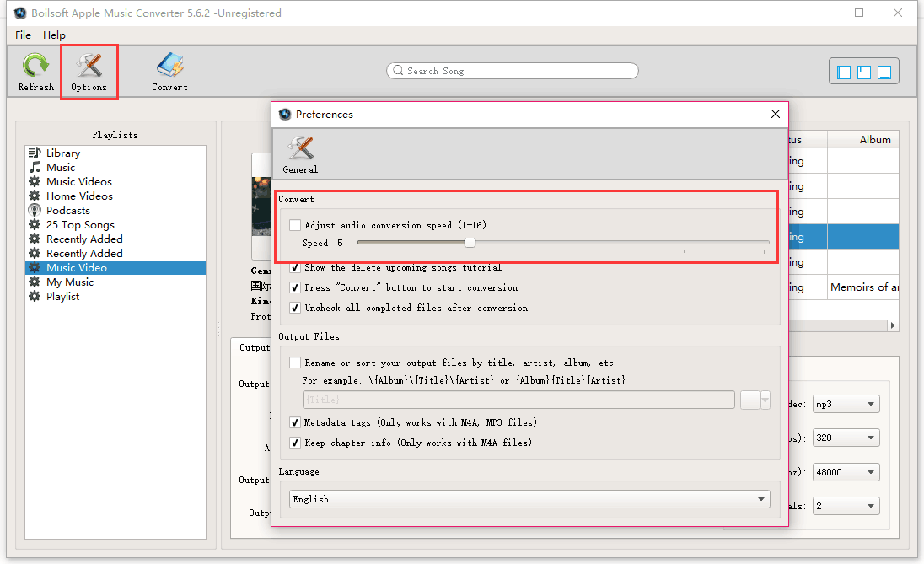Click the Refresh toolbar icon
This screenshot has width=924, height=564.
(x=35, y=72)
